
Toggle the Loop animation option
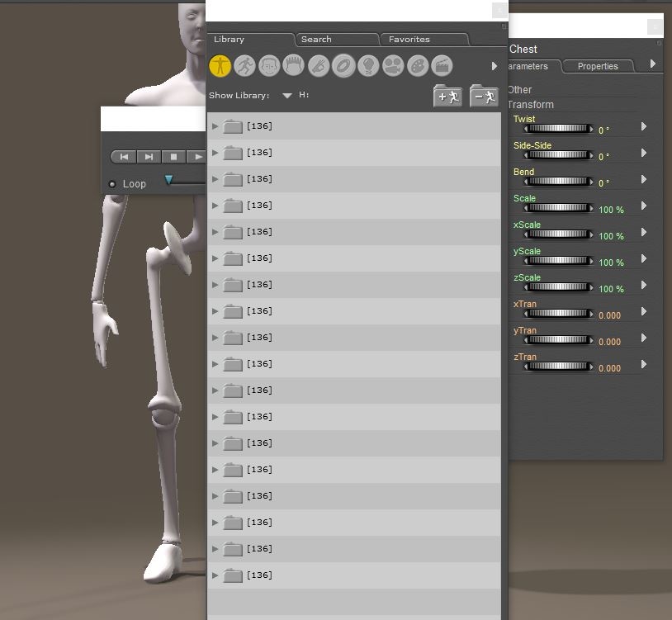[x=112, y=184]
